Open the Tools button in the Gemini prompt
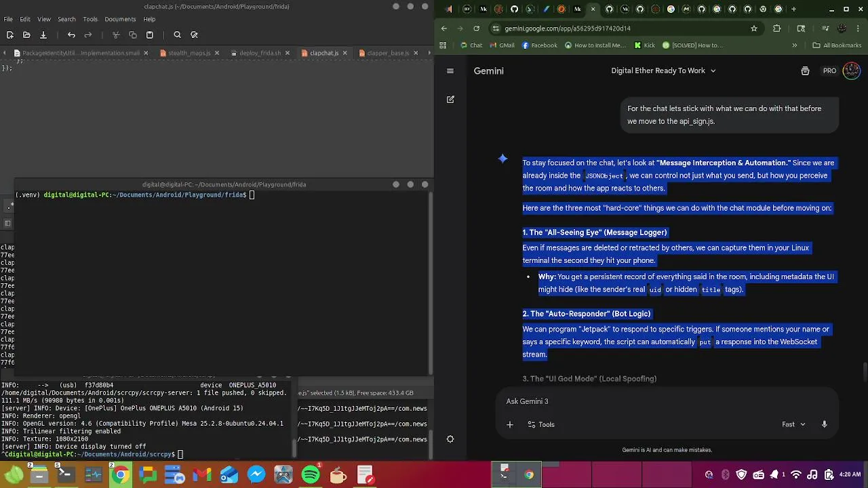This screenshot has height=488, width=868. point(541,424)
